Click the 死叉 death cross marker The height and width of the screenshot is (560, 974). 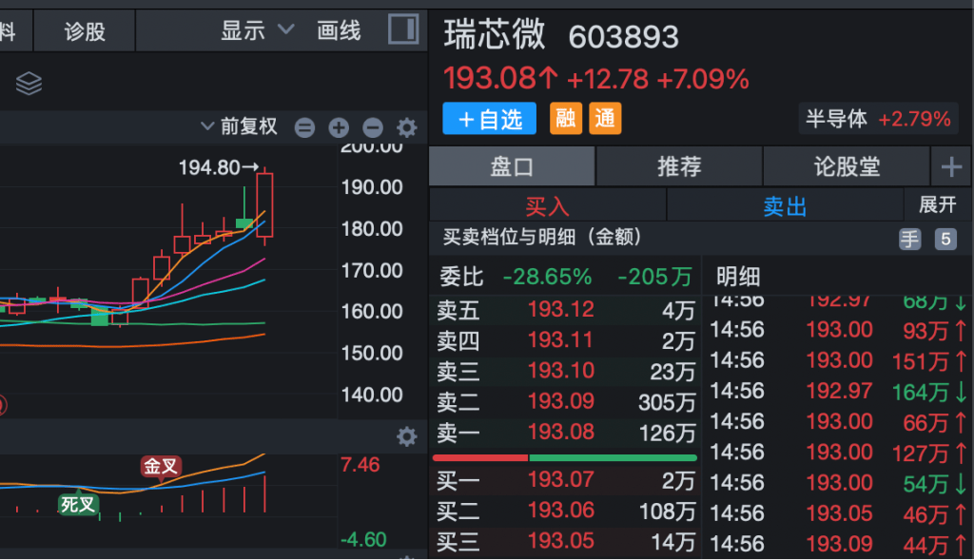coord(78,504)
